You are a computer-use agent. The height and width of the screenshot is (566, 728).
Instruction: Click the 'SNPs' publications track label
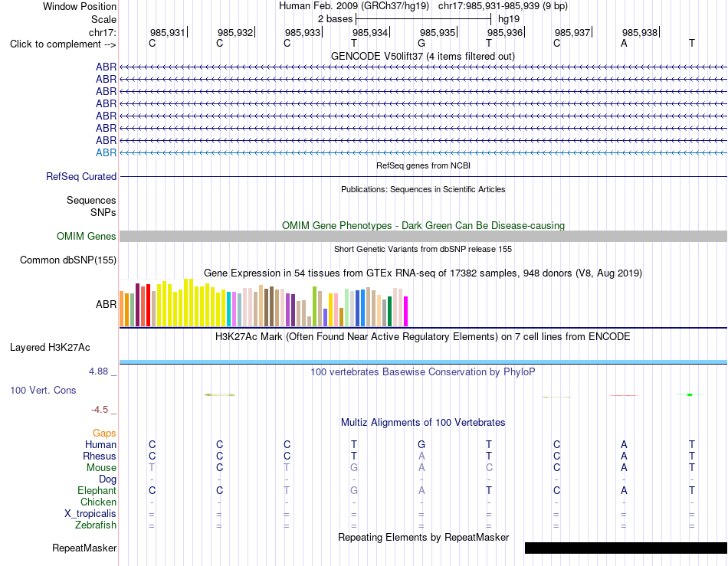[103, 212]
